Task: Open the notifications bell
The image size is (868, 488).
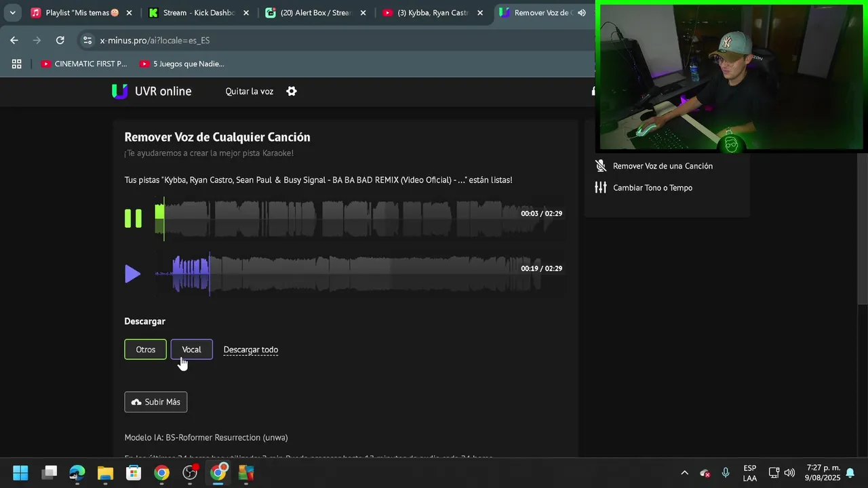Action: click(x=850, y=472)
